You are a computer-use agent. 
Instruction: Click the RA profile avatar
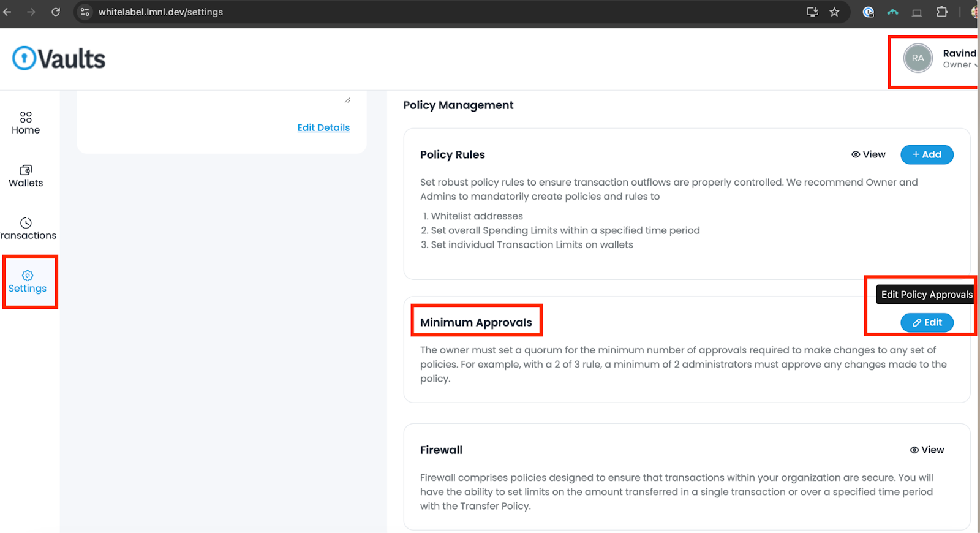(918, 58)
